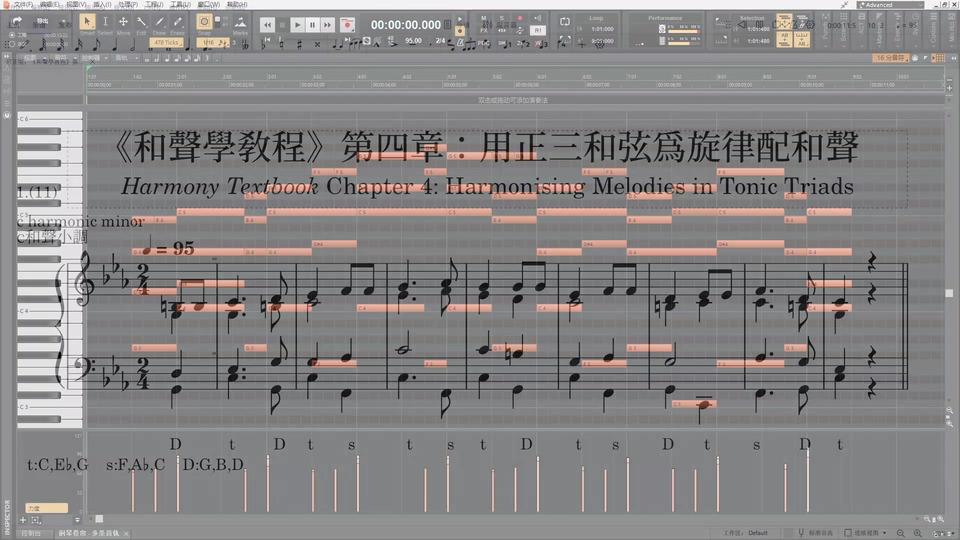Click the flat accidental icon
This screenshot has height=540, width=960.
pyautogui.click(x=264, y=43)
